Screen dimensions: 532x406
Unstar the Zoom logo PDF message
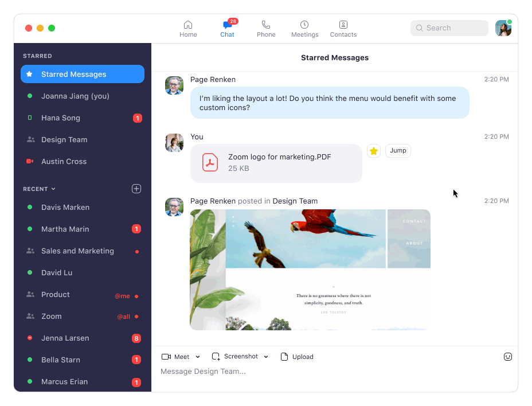374,150
